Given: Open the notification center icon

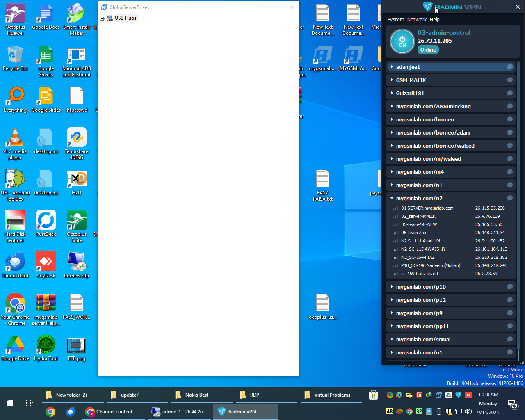Looking at the screenshot, I should point(513,404).
